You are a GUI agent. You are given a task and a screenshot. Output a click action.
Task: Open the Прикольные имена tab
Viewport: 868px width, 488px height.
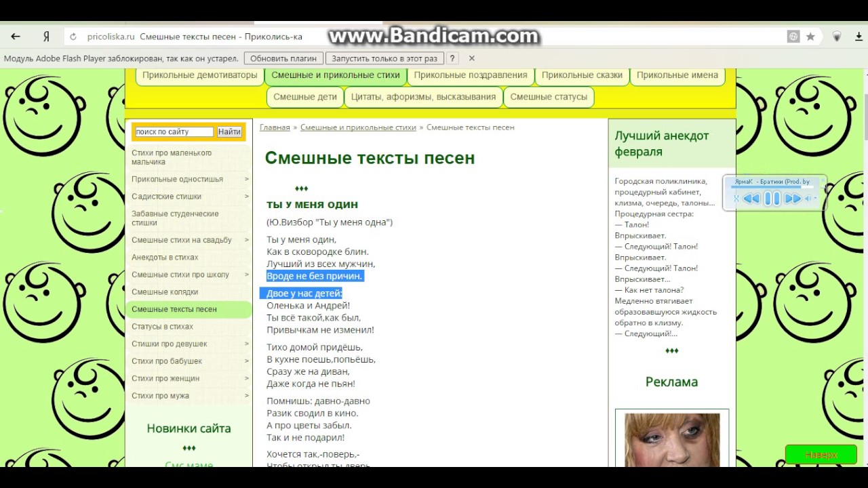point(677,75)
